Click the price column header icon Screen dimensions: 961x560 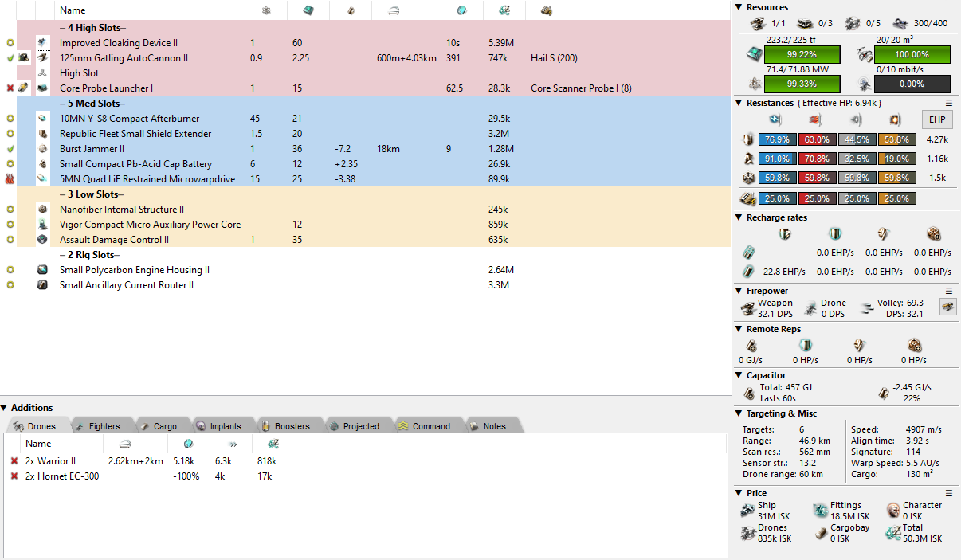(504, 10)
